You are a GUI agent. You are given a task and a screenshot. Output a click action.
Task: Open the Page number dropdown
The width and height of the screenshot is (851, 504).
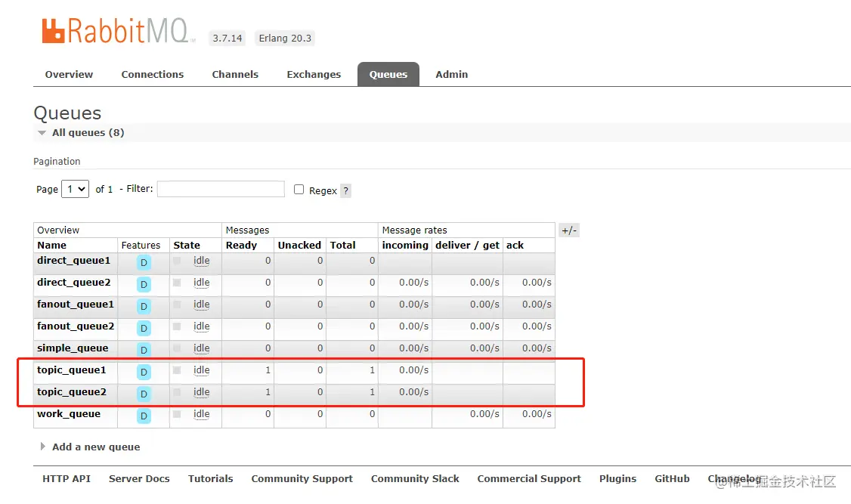click(76, 189)
